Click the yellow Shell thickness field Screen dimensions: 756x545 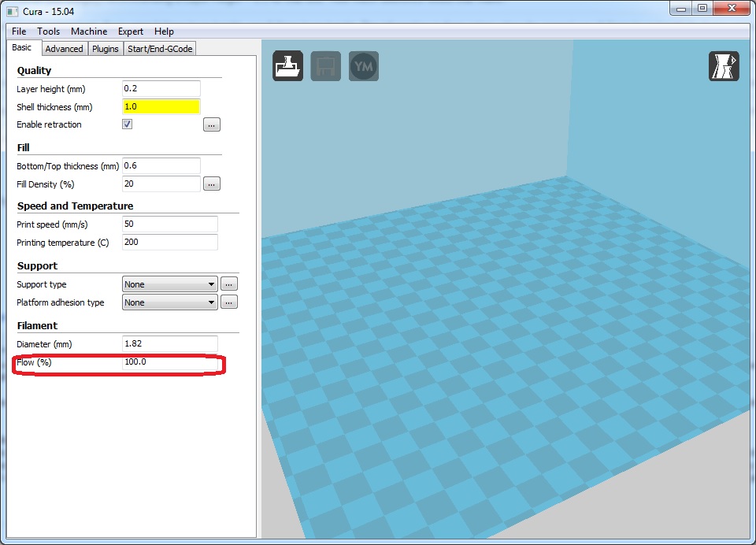click(161, 106)
